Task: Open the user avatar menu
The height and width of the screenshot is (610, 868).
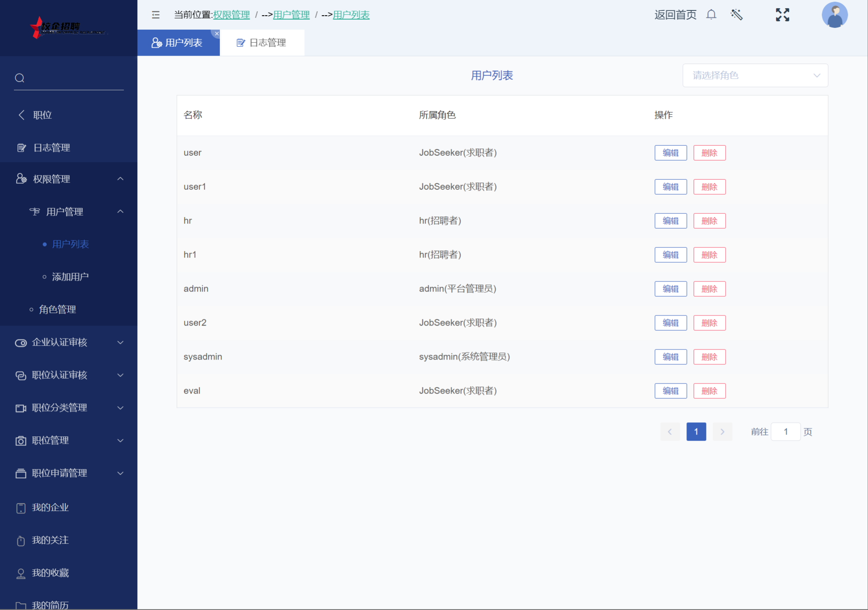Action: (x=834, y=15)
